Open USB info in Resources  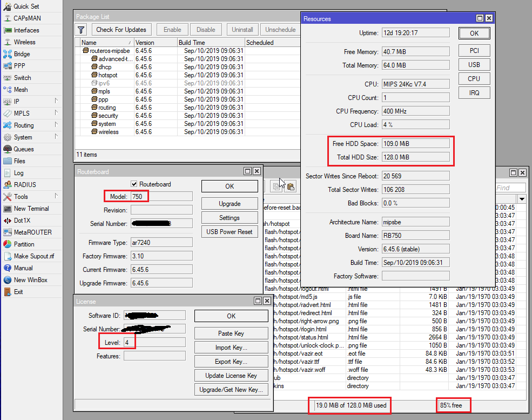474,64
